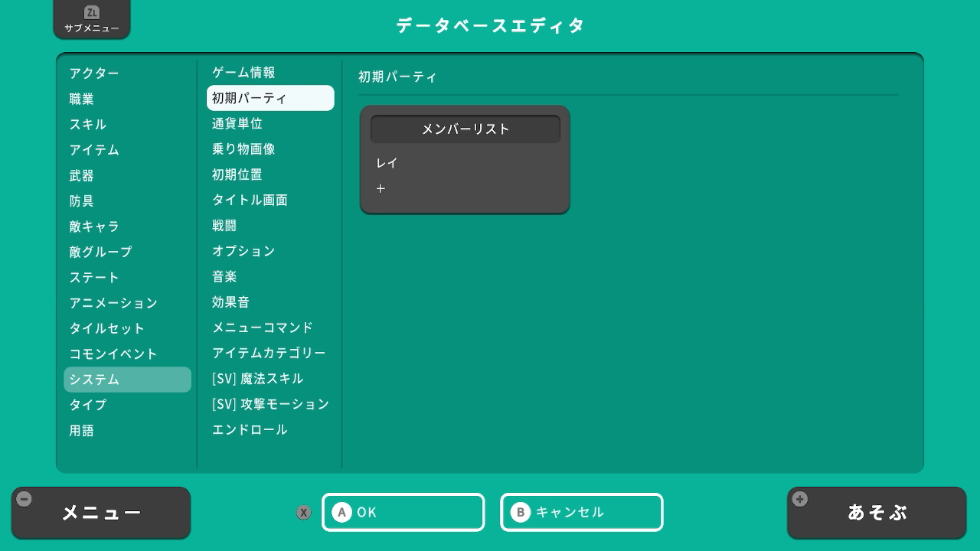
Task: Switch to the 敵グループ category
Action: click(x=100, y=252)
